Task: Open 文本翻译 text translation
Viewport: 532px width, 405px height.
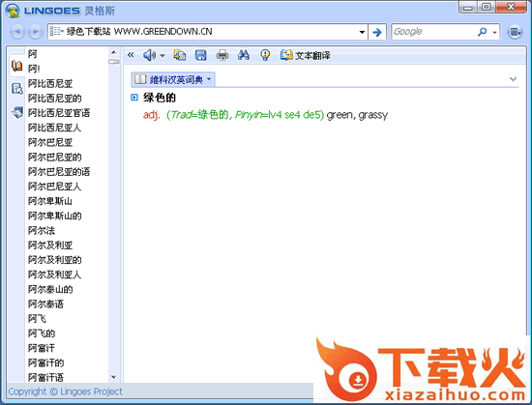Action: 306,55
